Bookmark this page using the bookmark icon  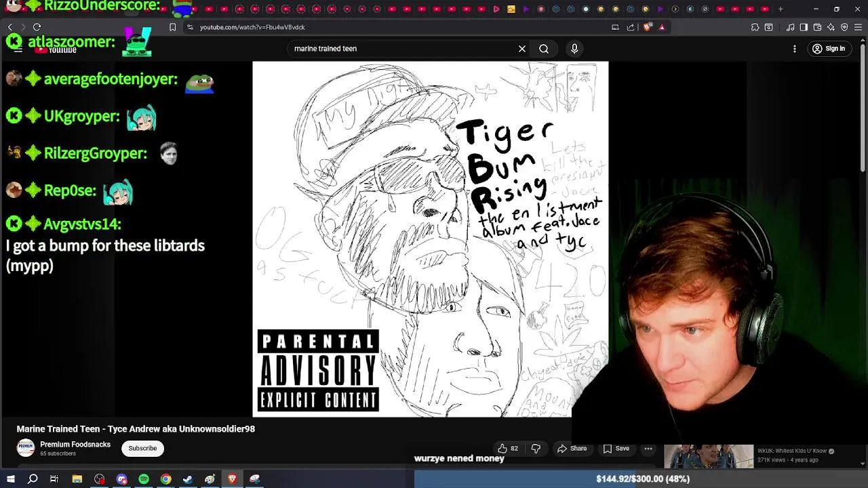[172, 27]
